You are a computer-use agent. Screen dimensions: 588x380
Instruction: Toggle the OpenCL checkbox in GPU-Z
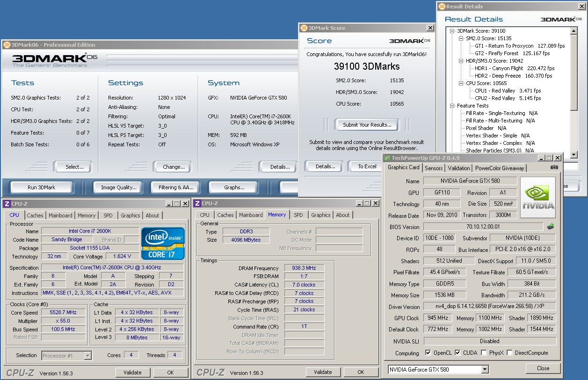pyautogui.click(x=428, y=353)
